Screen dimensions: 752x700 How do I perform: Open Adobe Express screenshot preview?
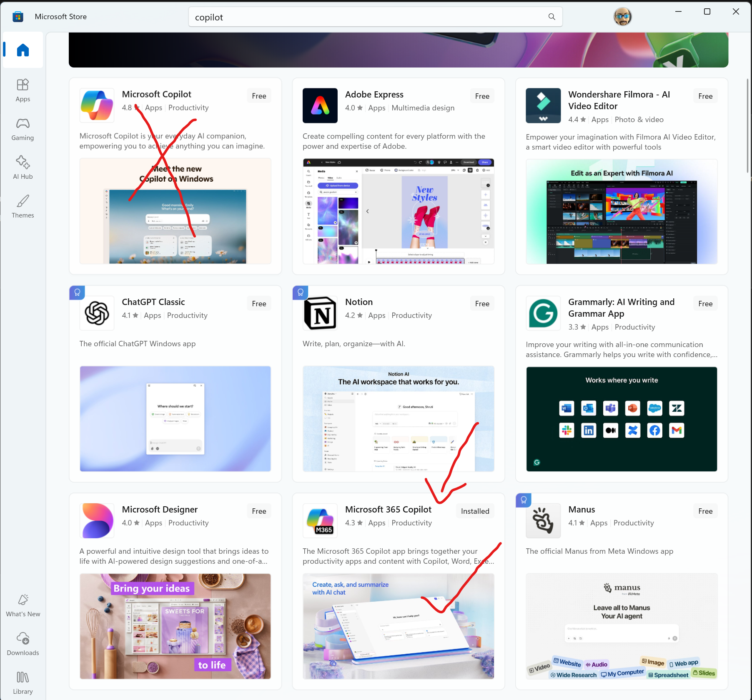[399, 211]
